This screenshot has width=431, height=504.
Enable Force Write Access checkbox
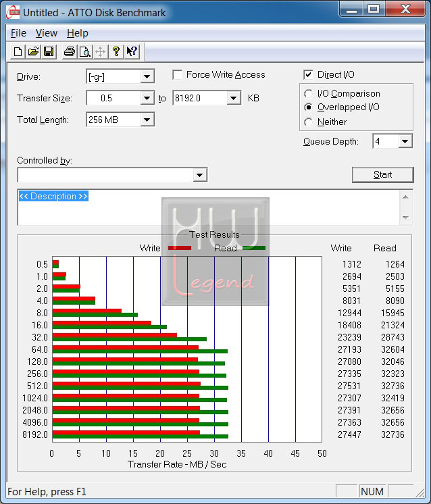click(178, 75)
